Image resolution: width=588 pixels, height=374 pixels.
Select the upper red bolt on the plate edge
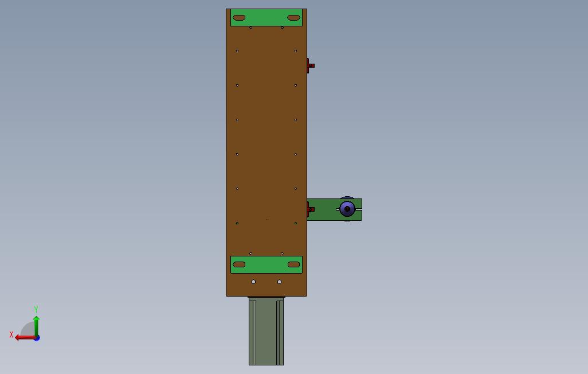coord(311,66)
